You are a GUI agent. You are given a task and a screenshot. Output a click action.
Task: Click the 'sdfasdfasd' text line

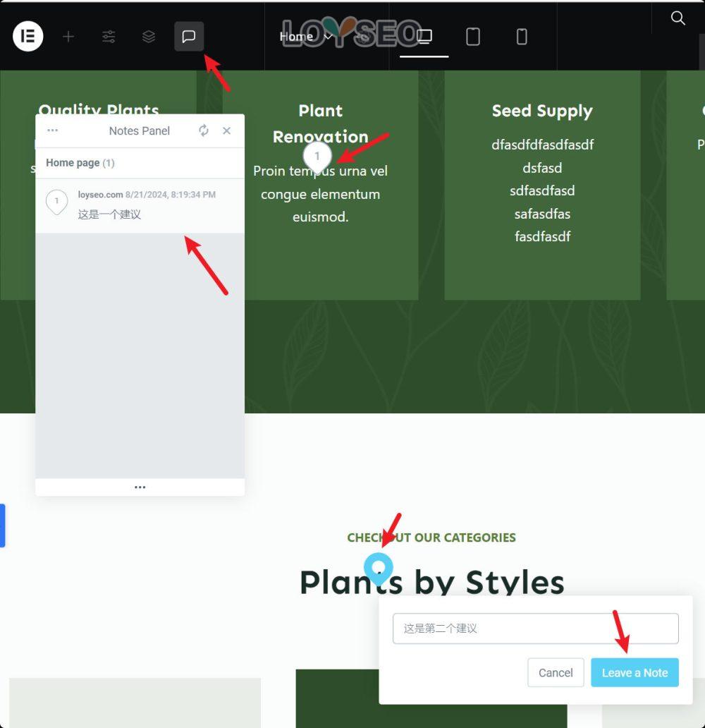542,191
